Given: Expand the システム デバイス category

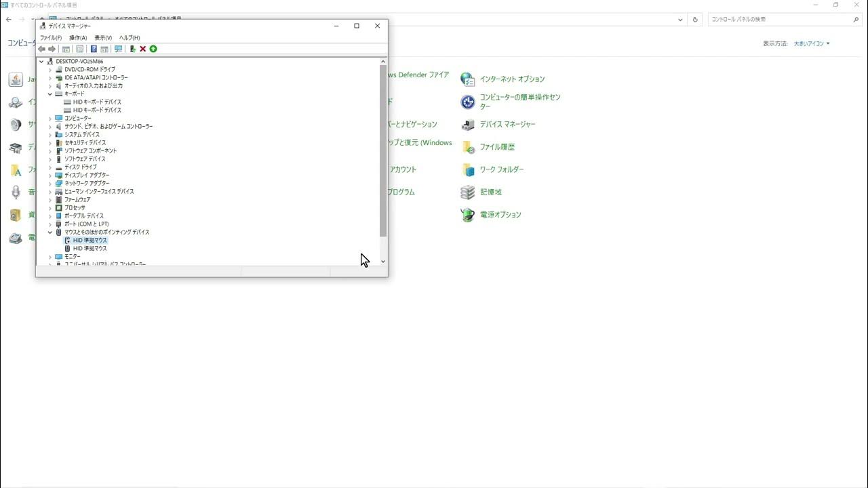Looking at the screenshot, I should point(50,134).
